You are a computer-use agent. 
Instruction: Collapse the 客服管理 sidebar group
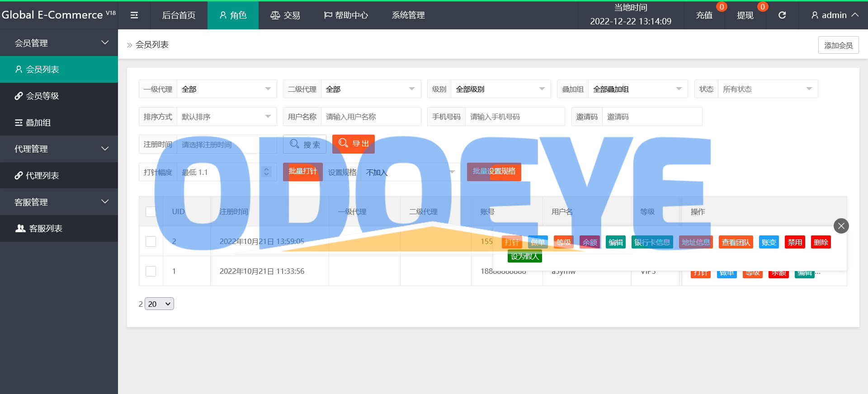pos(59,202)
